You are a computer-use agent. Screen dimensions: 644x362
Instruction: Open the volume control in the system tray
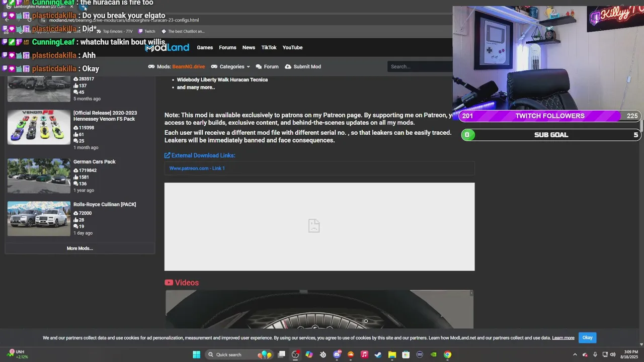click(x=613, y=354)
